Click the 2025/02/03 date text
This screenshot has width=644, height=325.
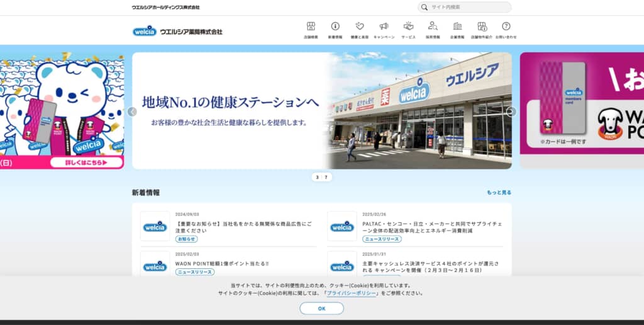(187, 254)
